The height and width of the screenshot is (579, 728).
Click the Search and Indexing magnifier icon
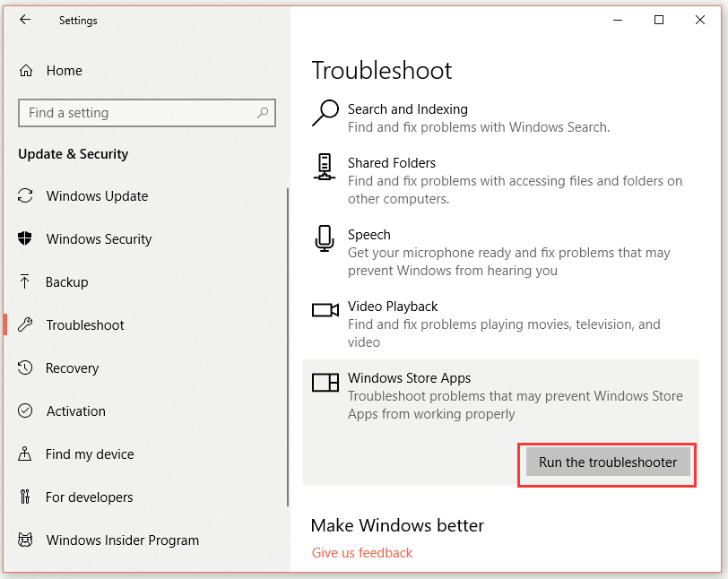click(325, 113)
